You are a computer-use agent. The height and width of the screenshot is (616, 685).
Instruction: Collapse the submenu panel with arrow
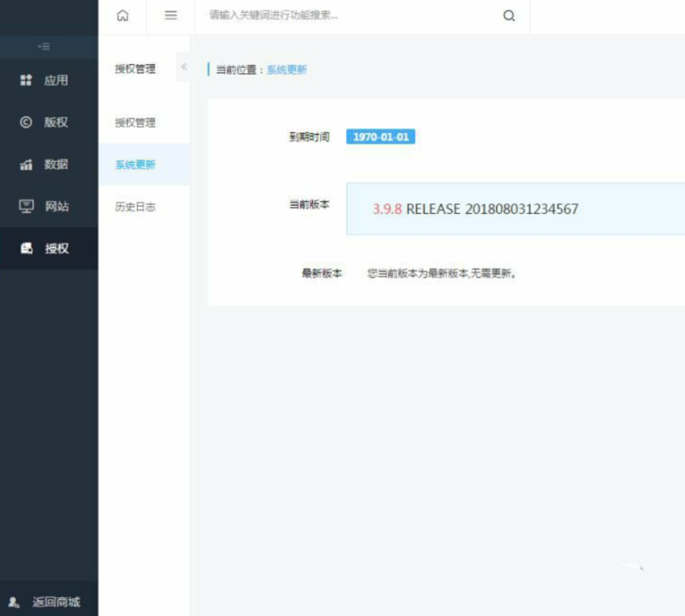[184, 66]
